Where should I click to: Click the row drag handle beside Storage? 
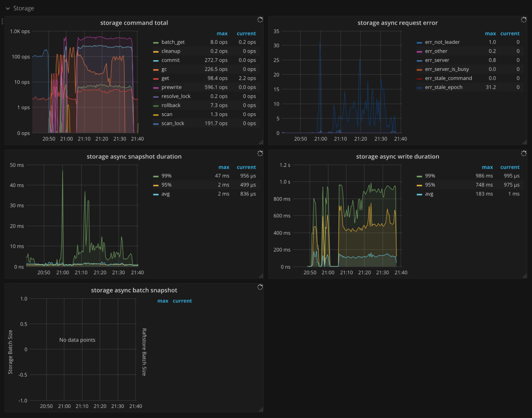[x=2, y=22]
